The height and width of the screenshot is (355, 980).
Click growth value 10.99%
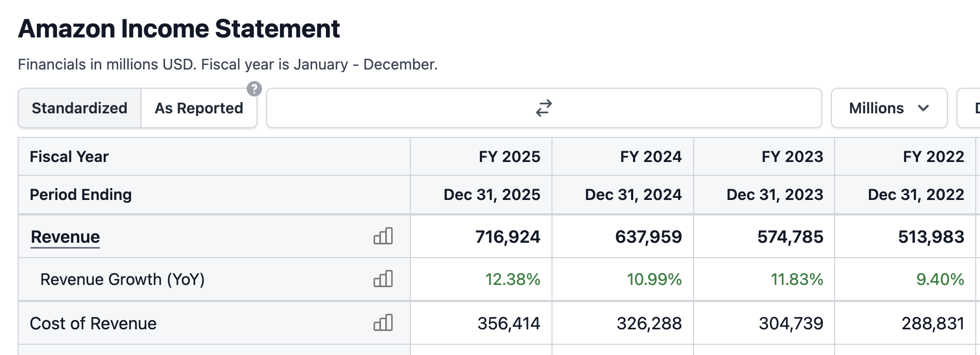[654, 279]
